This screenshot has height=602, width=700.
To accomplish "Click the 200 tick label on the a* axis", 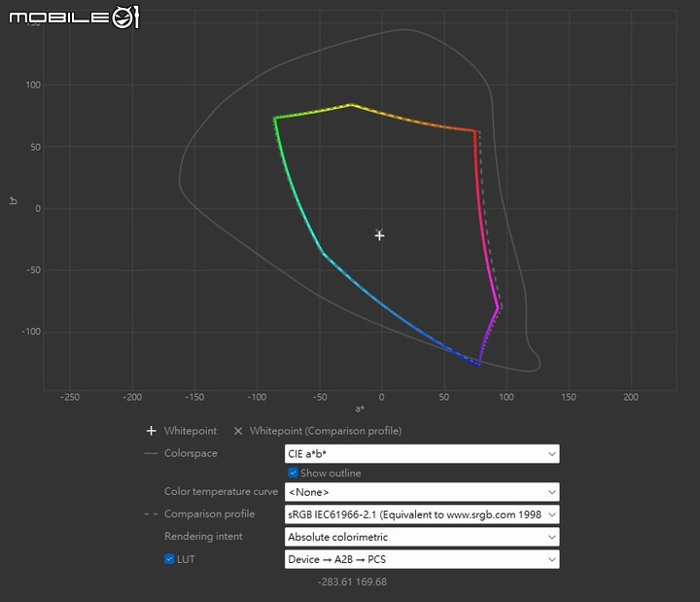I will click(x=631, y=397).
